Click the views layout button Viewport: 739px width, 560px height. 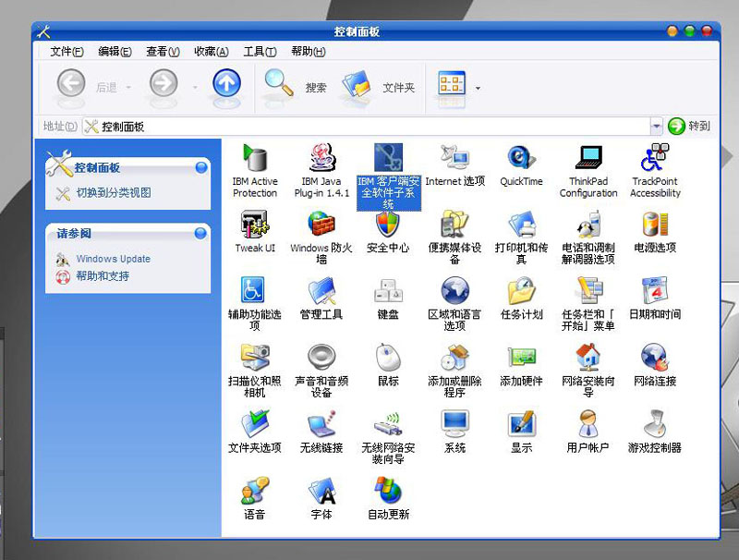pos(452,84)
